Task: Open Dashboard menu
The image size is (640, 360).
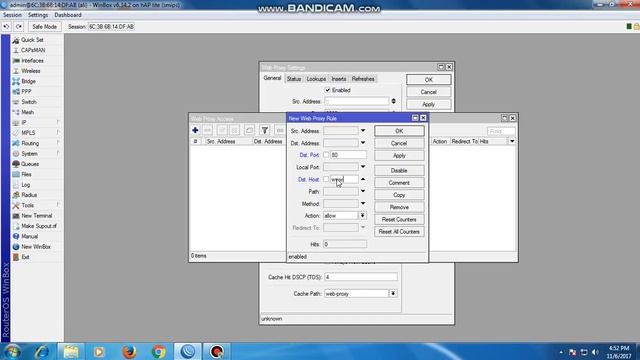Action: [x=68, y=15]
